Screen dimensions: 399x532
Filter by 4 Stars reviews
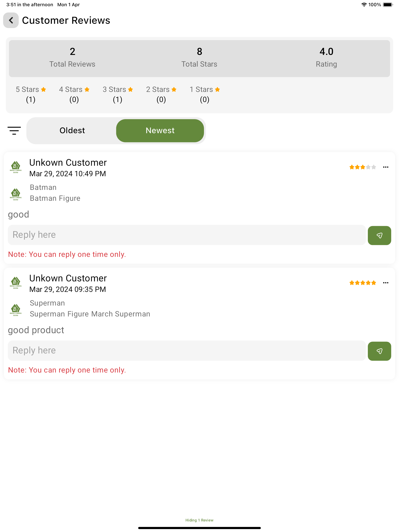pos(74,94)
